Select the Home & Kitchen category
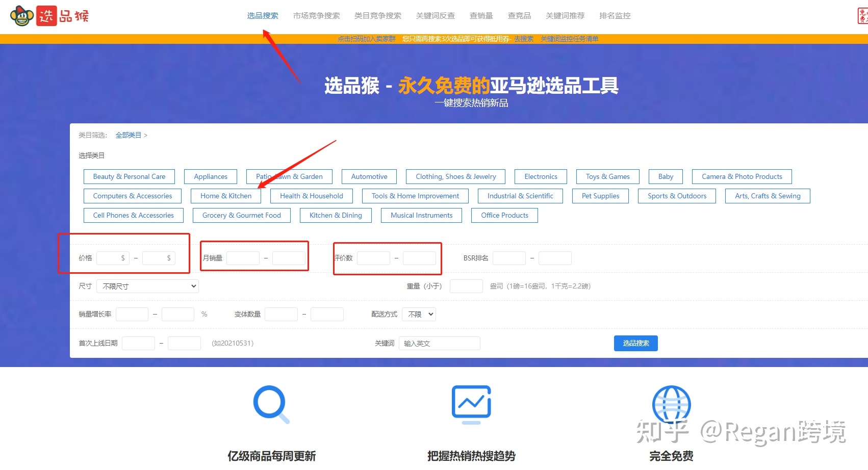 click(x=226, y=196)
